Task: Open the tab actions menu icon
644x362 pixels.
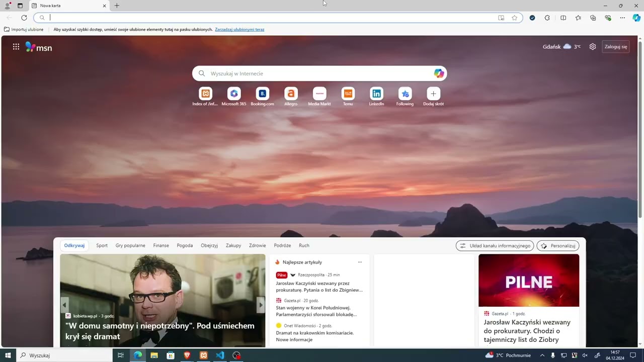Action: point(20,6)
